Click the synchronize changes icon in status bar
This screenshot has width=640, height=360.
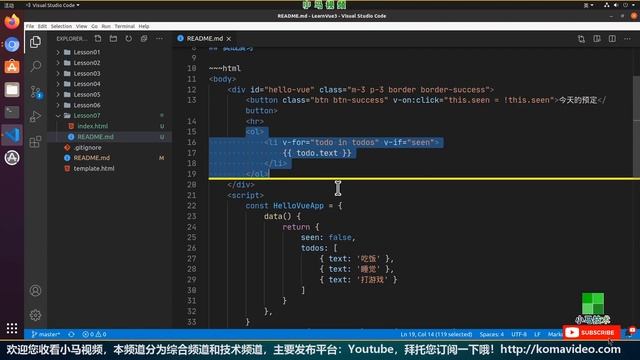71,334
